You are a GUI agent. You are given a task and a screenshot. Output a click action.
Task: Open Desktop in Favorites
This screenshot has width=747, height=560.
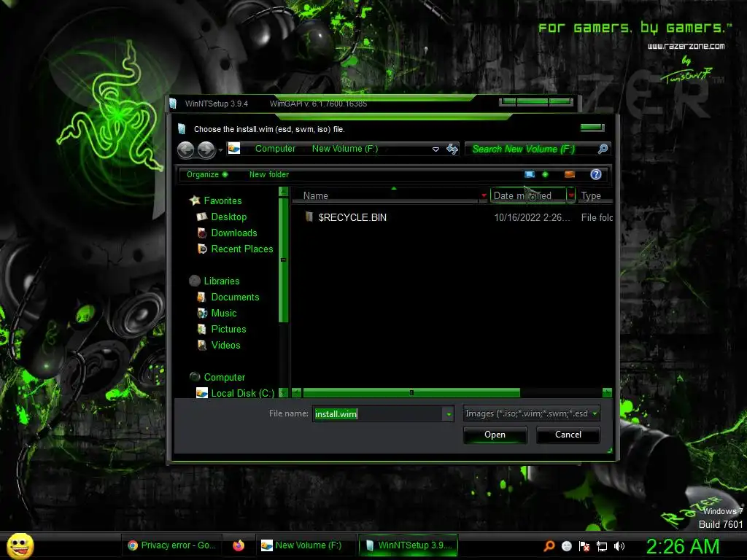[x=228, y=217]
